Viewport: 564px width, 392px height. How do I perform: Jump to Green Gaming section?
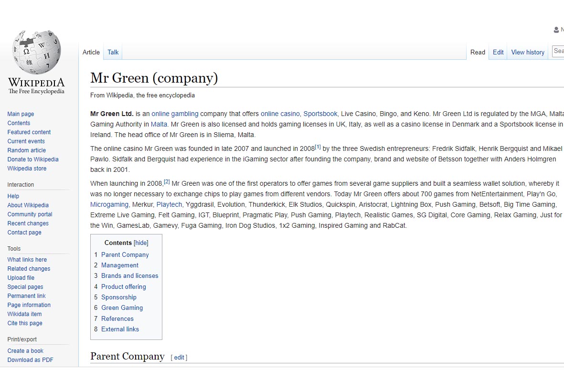(122, 307)
